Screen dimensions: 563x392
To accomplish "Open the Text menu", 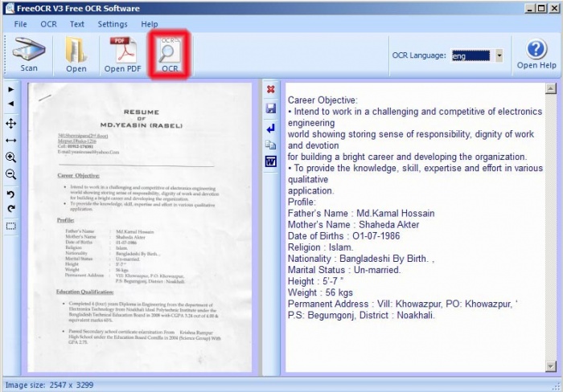I will click(x=77, y=24).
